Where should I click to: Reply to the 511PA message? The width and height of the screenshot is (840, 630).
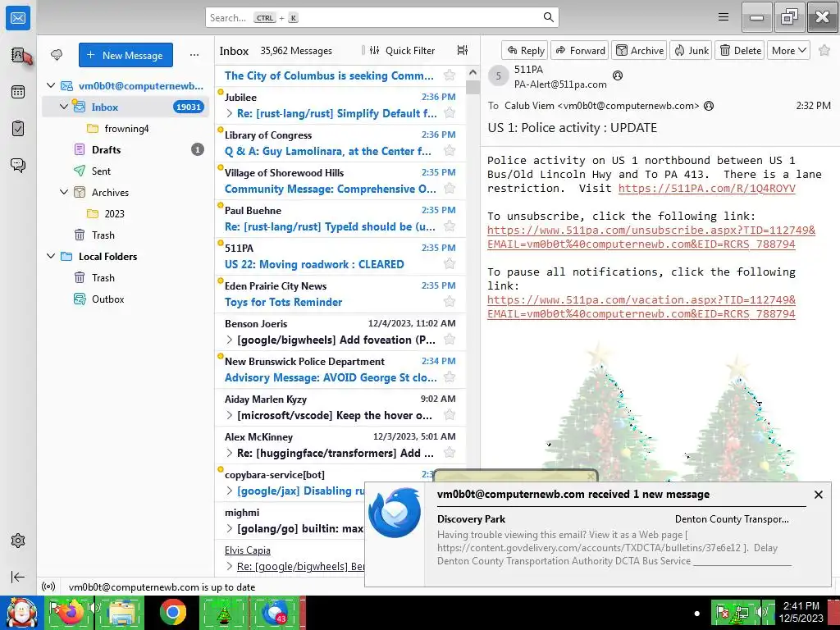click(x=525, y=50)
